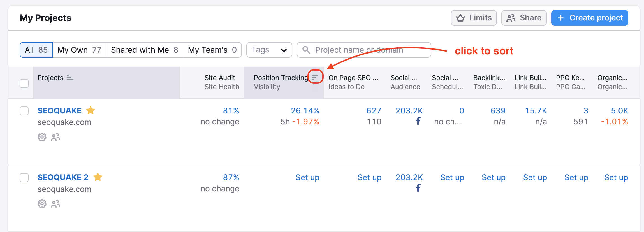Open SEOQUAKE PPC keyword value 3
Viewport: 644px width, 232px height.
point(586,111)
